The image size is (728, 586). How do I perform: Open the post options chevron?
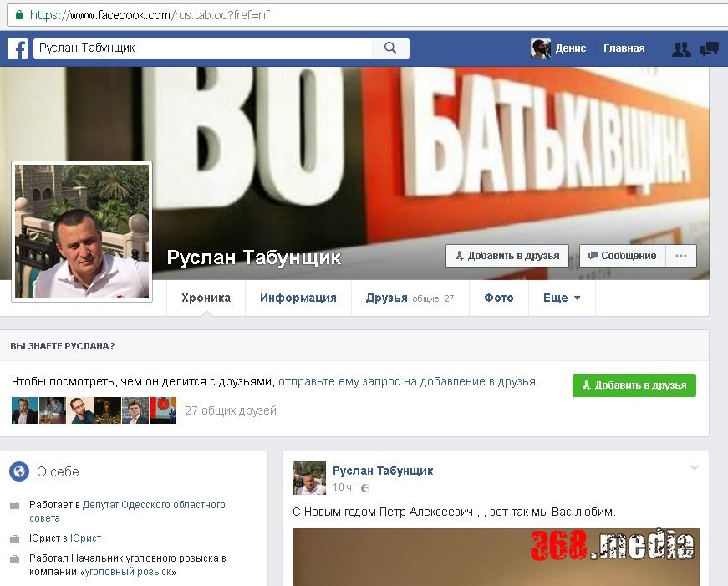[694, 468]
